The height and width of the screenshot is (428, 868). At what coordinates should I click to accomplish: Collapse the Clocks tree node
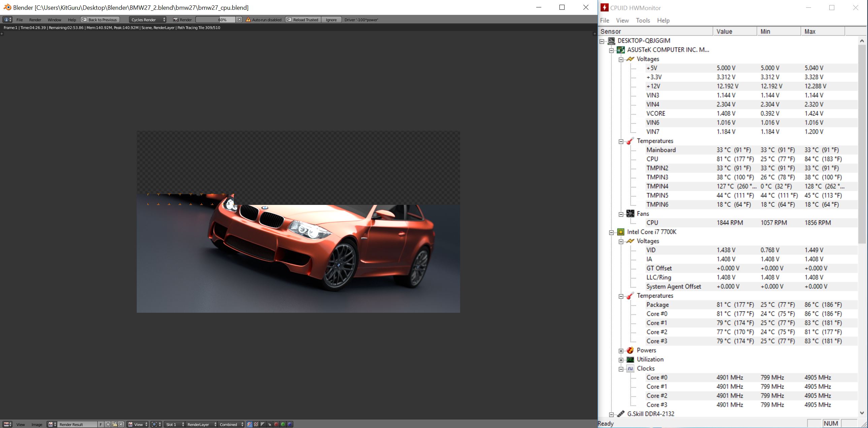(x=621, y=369)
